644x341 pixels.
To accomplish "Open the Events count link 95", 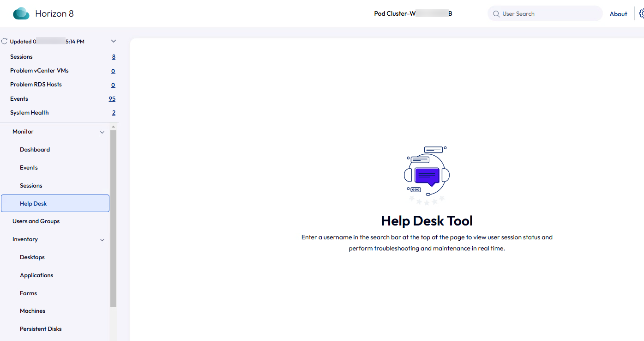I will coord(112,99).
